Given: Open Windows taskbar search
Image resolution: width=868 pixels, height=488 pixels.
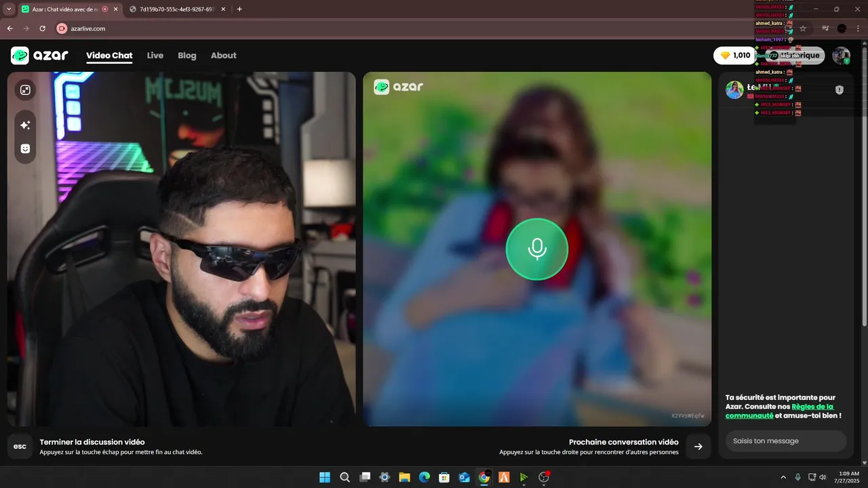Looking at the screenshot, I should (x=344, y=477).
